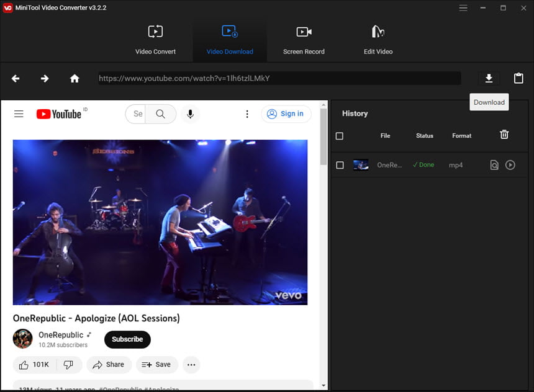Click the scrollbar up arrow
The image size is (534, 392).
(324, 105)
